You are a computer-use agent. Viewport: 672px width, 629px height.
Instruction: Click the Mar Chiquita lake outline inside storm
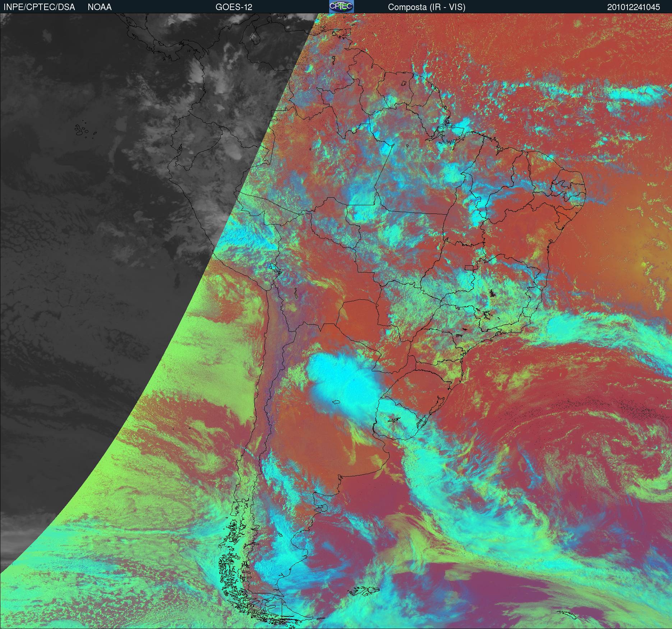[336, 403]
